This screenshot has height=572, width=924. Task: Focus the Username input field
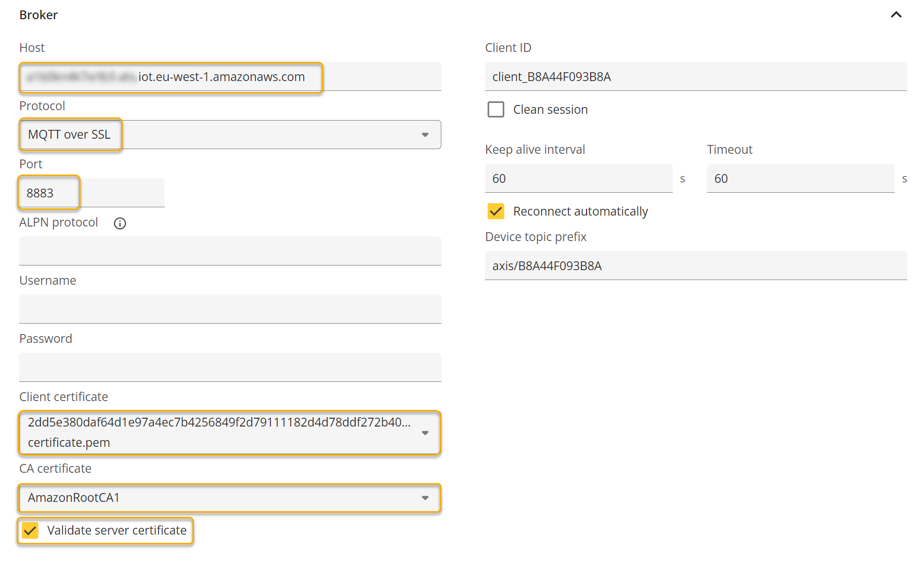[230, 309]
